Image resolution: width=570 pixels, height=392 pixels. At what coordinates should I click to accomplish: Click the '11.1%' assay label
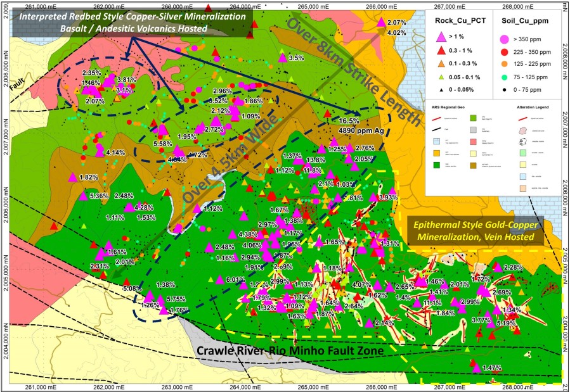click(432, 303)
